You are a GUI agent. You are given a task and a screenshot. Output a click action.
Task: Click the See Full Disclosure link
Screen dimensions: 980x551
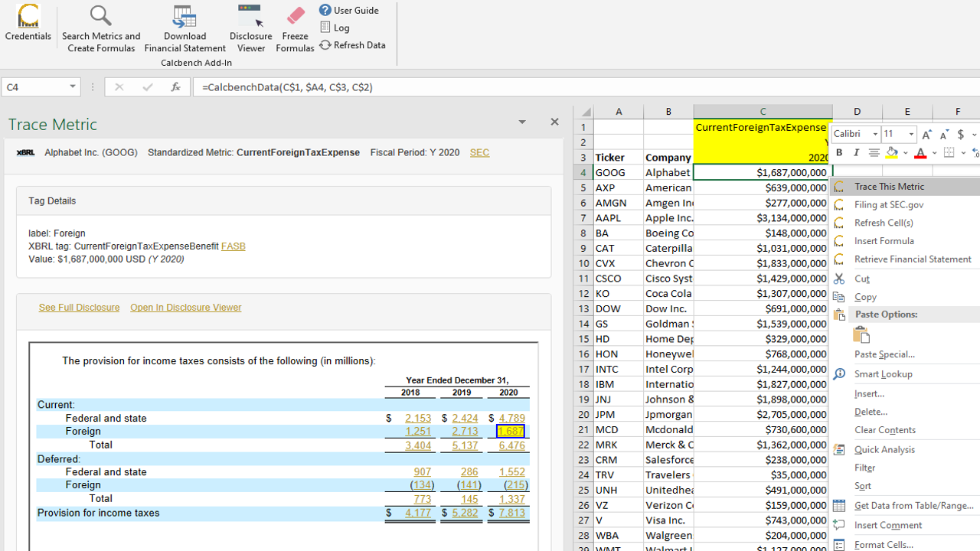79,308
